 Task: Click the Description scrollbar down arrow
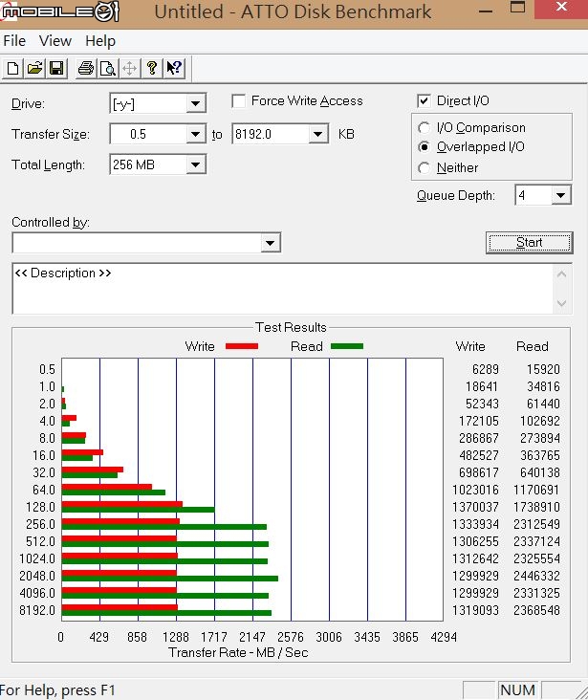[x=561, y=303]
